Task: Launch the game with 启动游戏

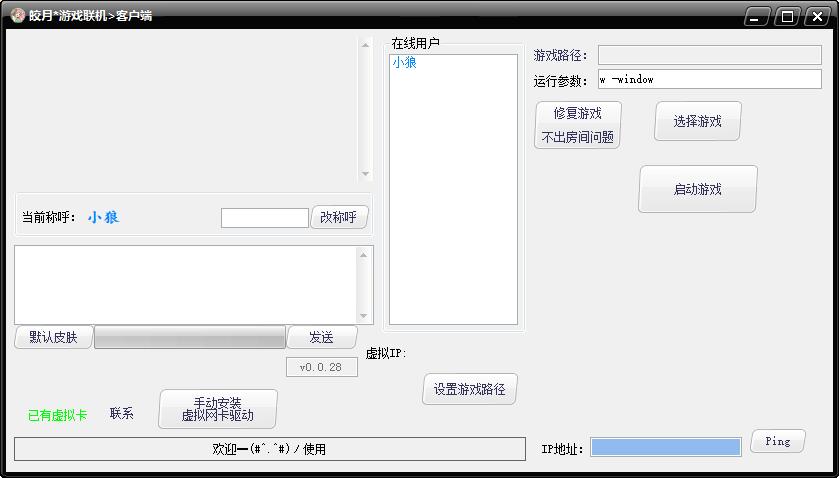Action: [697, 189]
